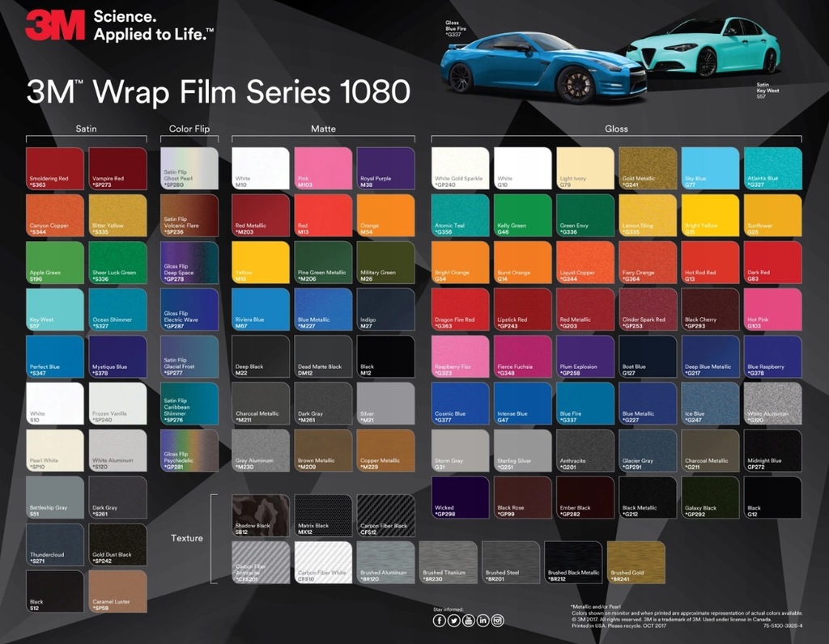Open the LinkedIn social icon
Image resolution: width=829 pixels, height=644 pixels.
(x=483, y=621)
